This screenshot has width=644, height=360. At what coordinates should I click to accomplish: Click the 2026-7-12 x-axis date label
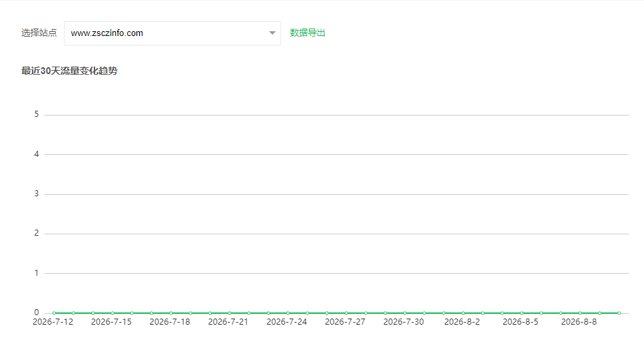point(53,322)
